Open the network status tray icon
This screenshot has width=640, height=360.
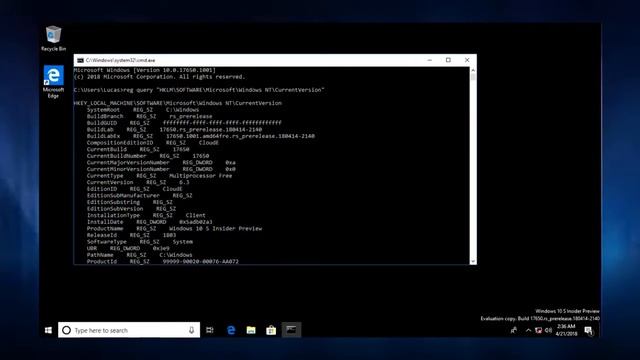[538, 330]
